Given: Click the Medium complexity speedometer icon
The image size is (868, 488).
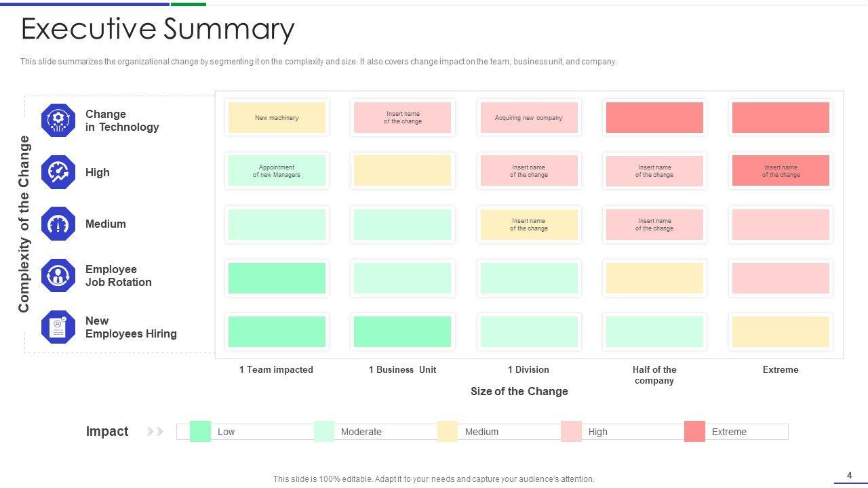Looking at the screenshot, I should pyautogui.click(x=58, y=224).
